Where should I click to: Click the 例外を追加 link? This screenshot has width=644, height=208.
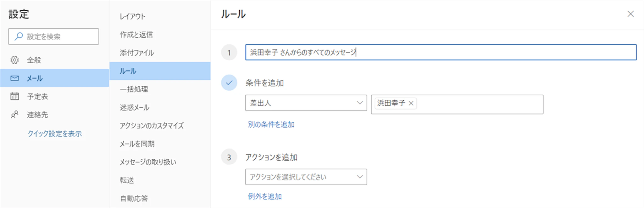point(265,196)
